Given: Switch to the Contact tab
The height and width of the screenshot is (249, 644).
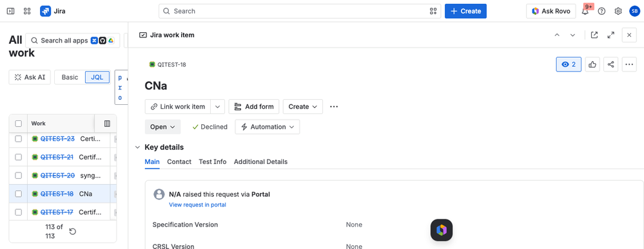Looking at the screenshot, I should click(179, 161).
